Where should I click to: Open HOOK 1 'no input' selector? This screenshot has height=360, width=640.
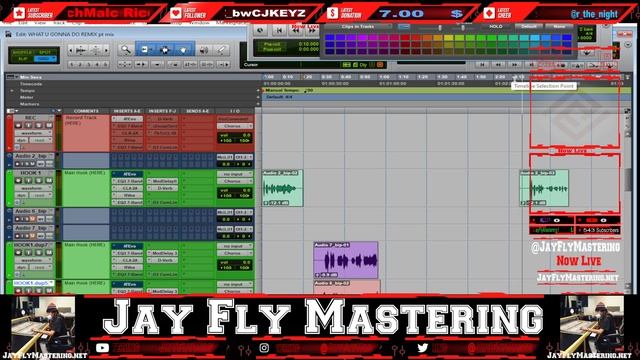pos(235,174)
